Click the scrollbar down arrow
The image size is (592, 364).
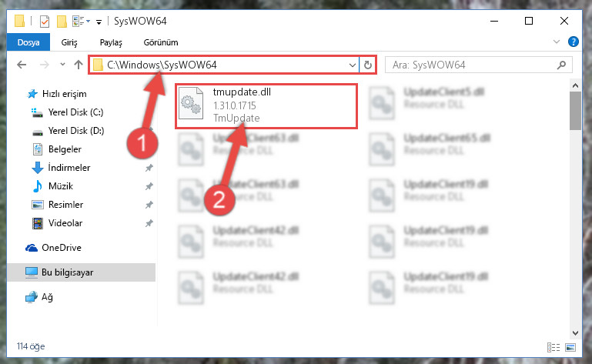click(x=575, y=333)
